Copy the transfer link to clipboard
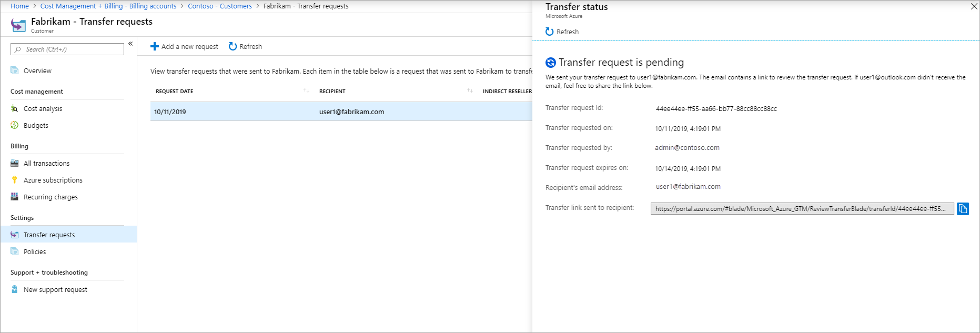 [963, 209]
